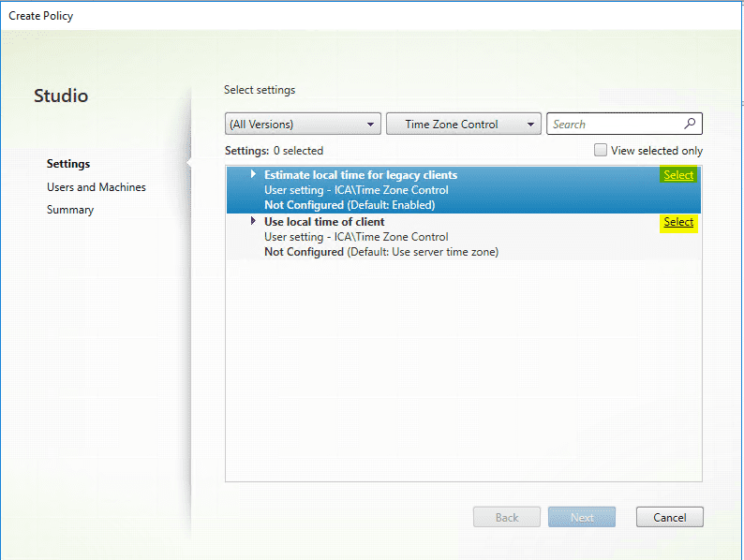The width and height of the screenshot is (744, 560).
Task: Open the Summary step in sidebar
Action: pos(70,210)
